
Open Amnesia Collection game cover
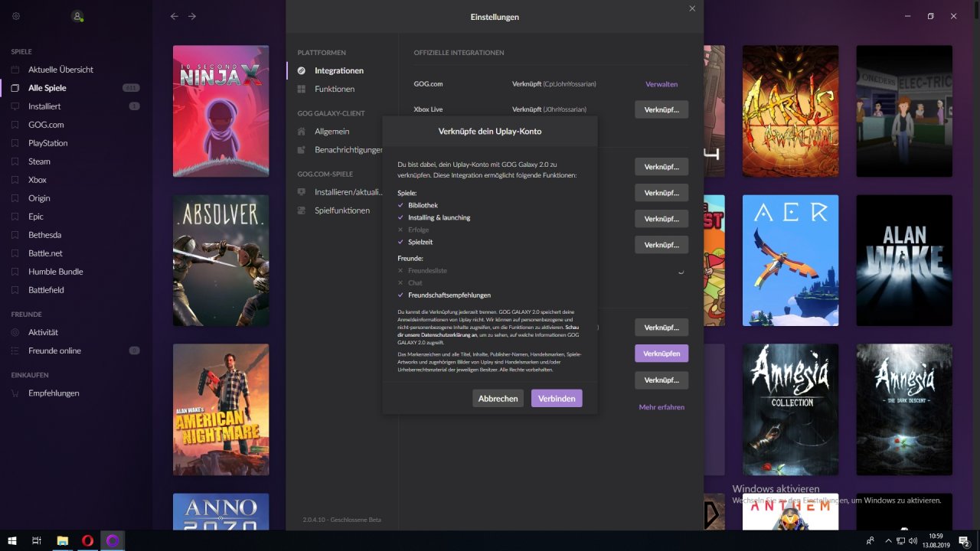click(x=790, y=409)
